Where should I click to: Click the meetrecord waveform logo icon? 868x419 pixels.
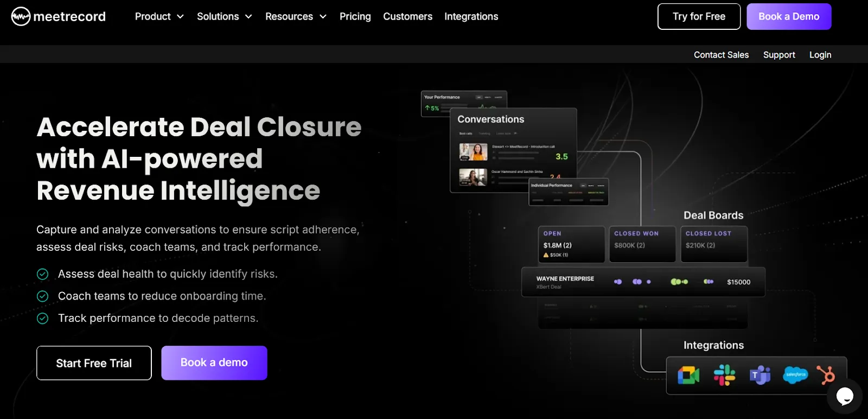[x=21, y=17]
